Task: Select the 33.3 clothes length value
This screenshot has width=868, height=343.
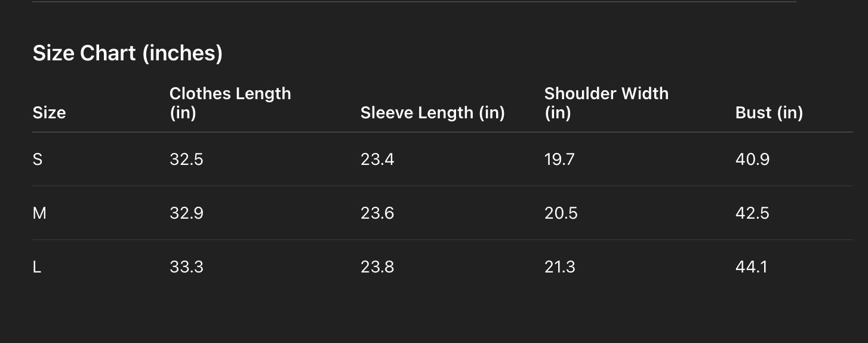Action: point(186,267)
